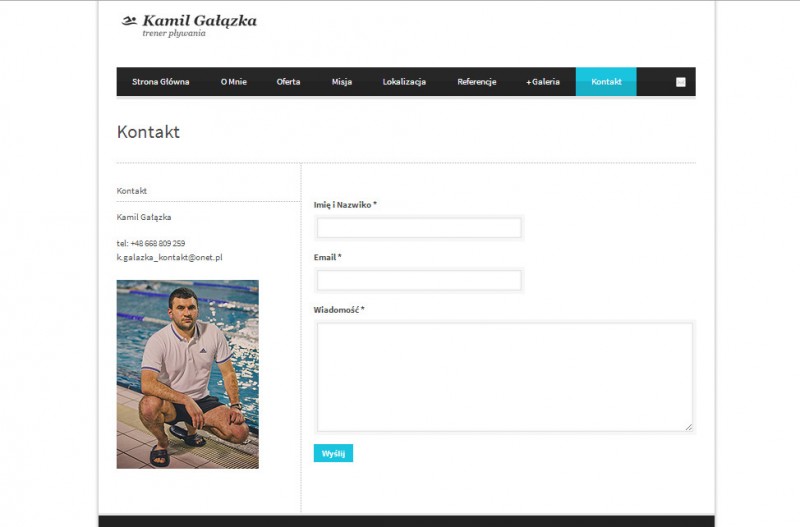Focus the Email input field
The width and height of the screenshot is (800, 527).
pyautogui.click(x=419, y=280)
